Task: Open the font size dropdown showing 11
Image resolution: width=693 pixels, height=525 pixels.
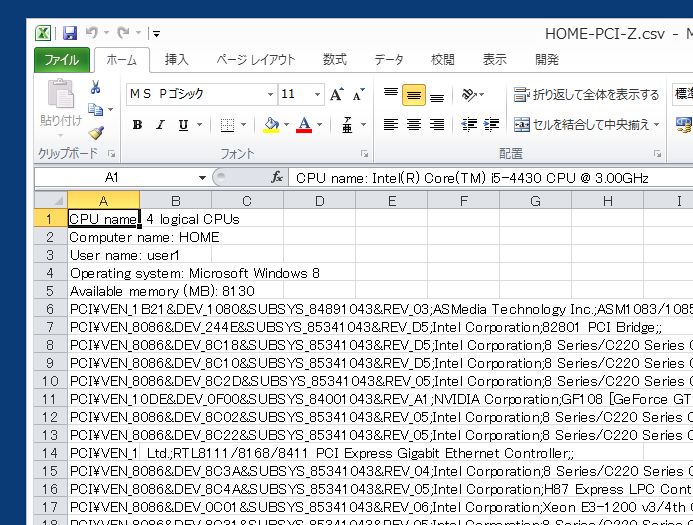Action: point(317,94)
